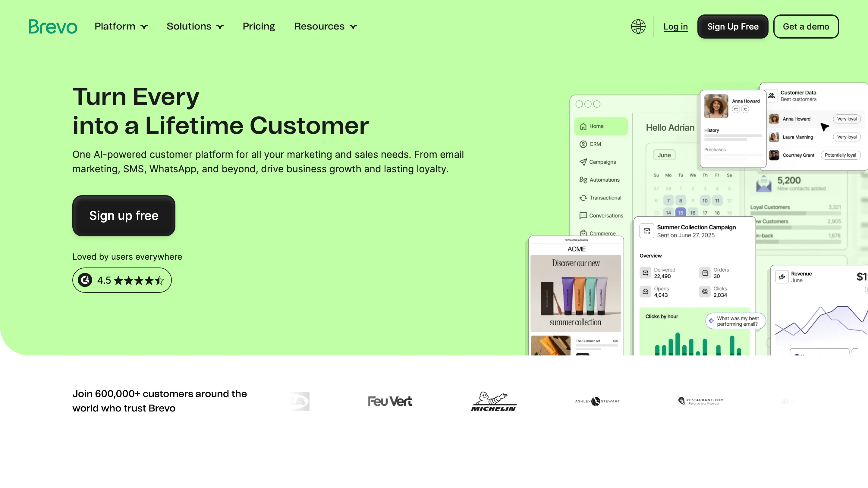Click the Ashley Stewart logo
Viewport: 868px width, 488px height.
(x=597, y=401)
